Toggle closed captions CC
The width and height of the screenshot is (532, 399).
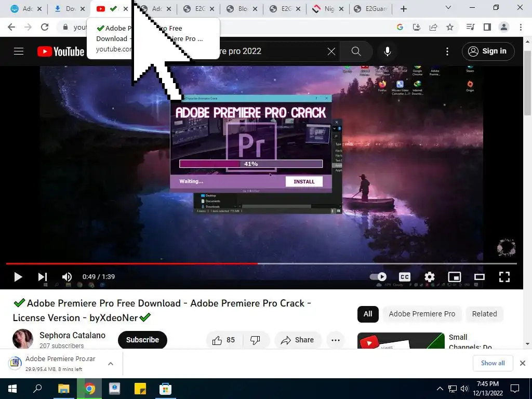pos(404,277)
